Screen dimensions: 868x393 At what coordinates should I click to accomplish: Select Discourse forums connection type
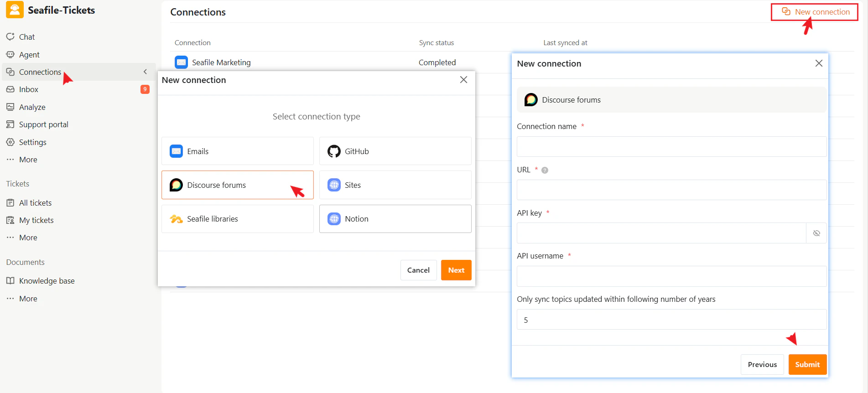238,185
